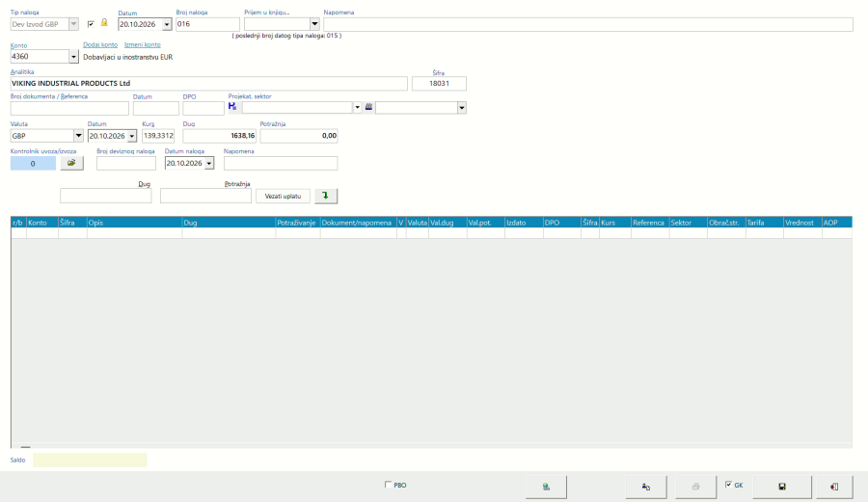Image resolution: width=868 pixels, height=502 pixels.
Task: Click the lower empty Potražnja input field
Action: coord(206,196)
